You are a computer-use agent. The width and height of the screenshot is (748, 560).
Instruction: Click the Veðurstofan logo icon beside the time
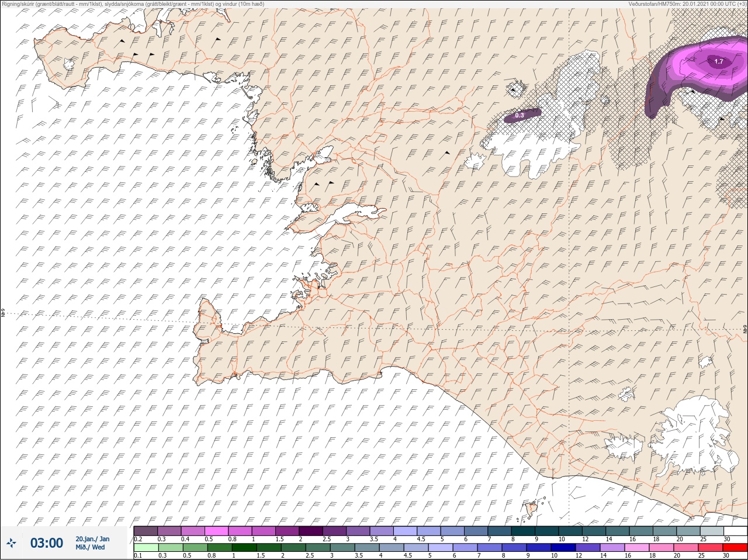(x=11, y=543)
